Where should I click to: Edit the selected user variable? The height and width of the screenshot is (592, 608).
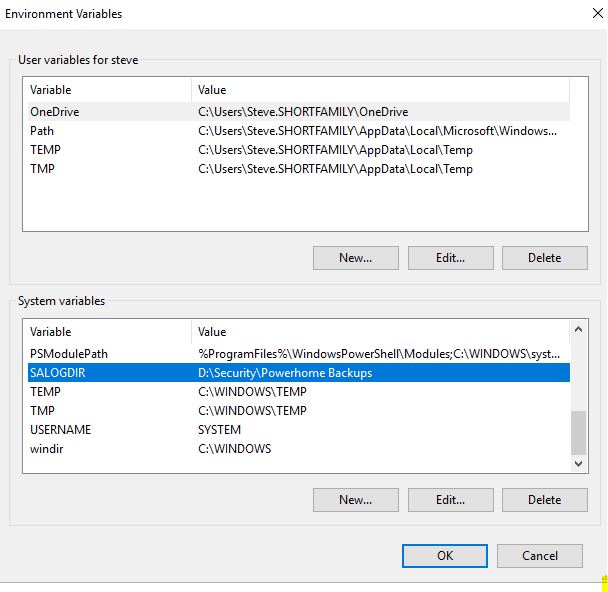[x=450, y=258]
